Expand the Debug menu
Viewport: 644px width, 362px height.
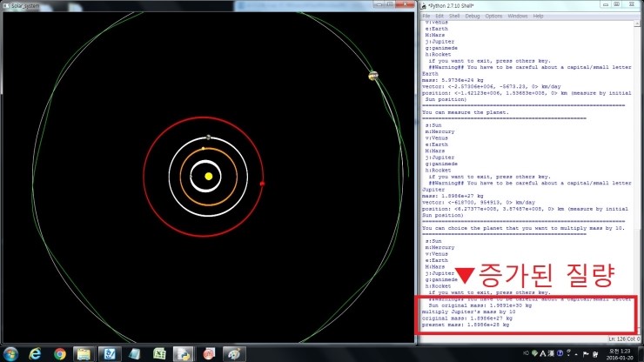473,16
